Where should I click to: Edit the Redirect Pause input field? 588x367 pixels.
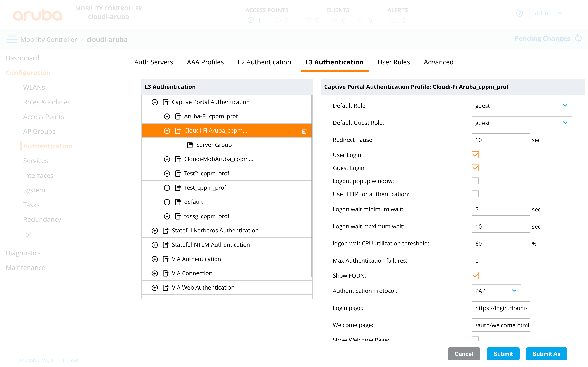[x=501, y=140]
